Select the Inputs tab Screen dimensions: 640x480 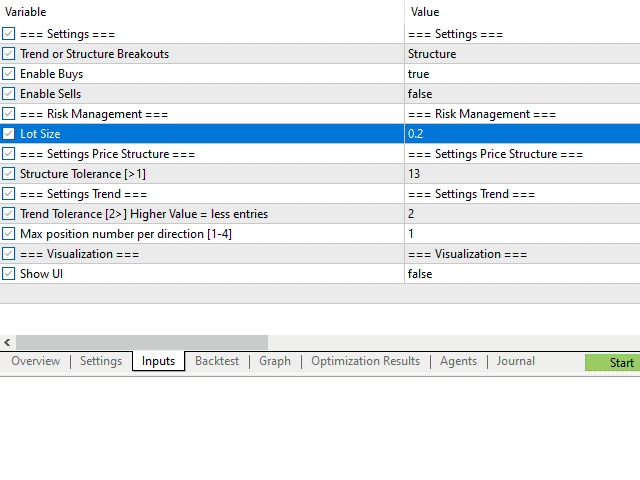(x=158, y=361)
